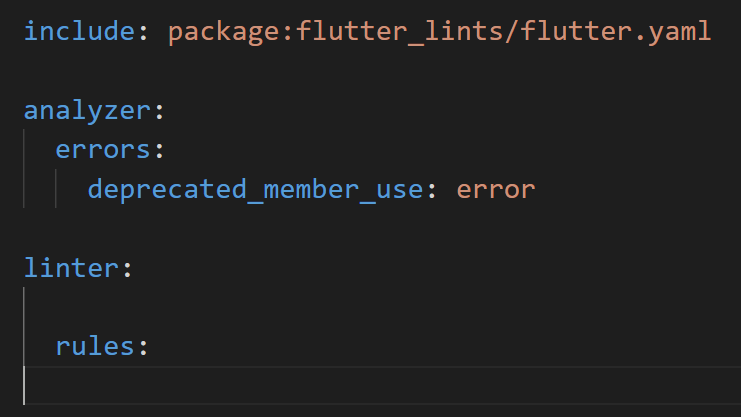Click the empty line between linter and rules
Image resolution: width=741 pixels, height=417 pixels.
(x=382, y=307)
